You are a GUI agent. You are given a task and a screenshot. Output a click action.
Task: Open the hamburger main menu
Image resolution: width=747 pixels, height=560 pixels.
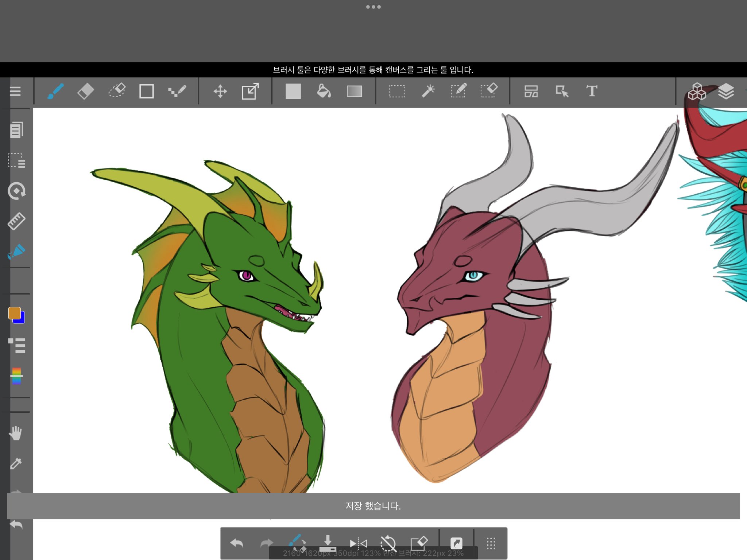[15, 91]
